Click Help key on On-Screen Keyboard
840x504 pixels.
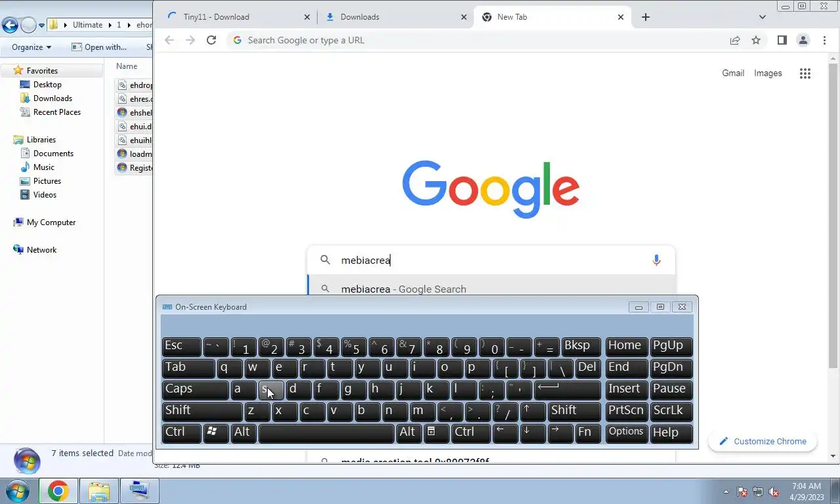pos(671,433)
